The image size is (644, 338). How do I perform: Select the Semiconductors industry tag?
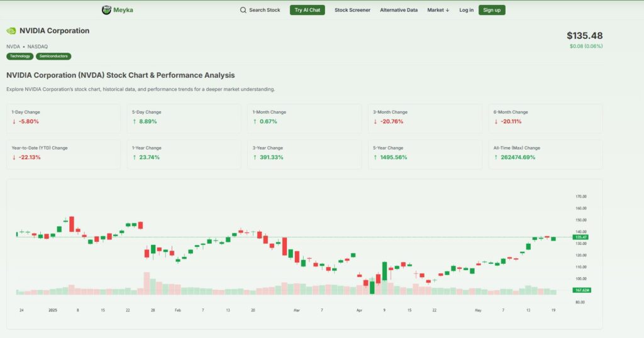point(53,56)
